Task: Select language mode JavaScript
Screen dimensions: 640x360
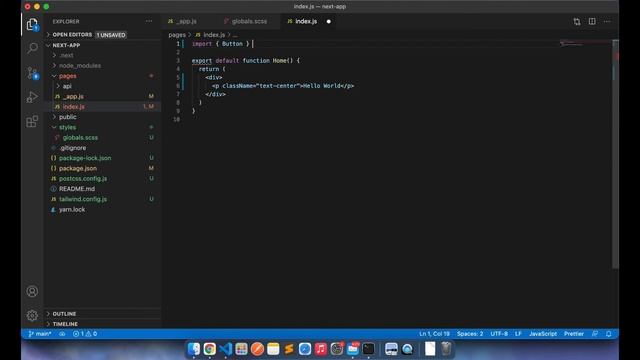Action: (543, 334)
